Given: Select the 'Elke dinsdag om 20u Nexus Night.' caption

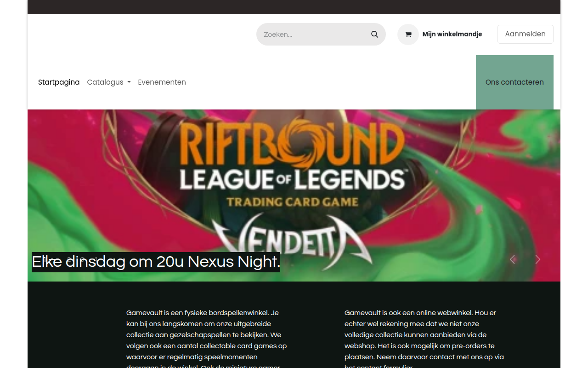Looking at the screenshot, I should 156,262.
